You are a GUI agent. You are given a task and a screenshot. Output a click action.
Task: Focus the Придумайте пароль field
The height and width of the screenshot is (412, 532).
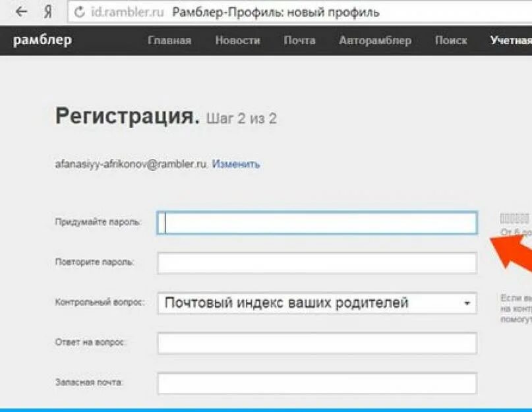pos(317,223)
